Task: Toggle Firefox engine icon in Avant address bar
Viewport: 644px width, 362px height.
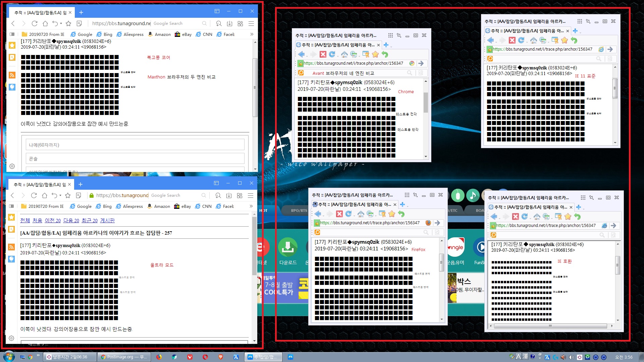Action: coord(428,223)
